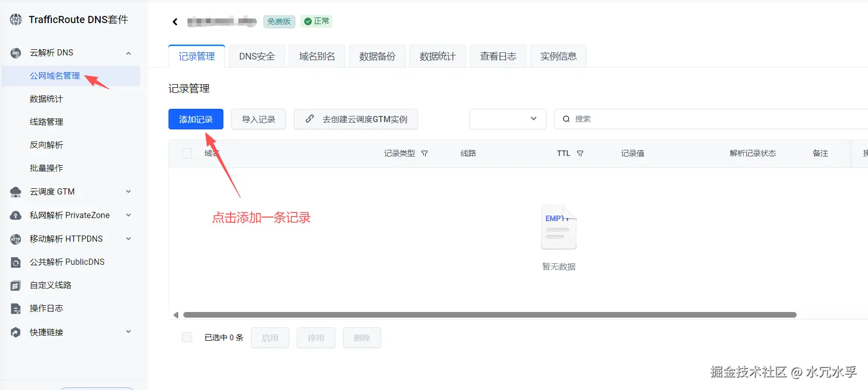
Task: Toggle the checkbox beside 已选中 0 条
Action: 187,337
